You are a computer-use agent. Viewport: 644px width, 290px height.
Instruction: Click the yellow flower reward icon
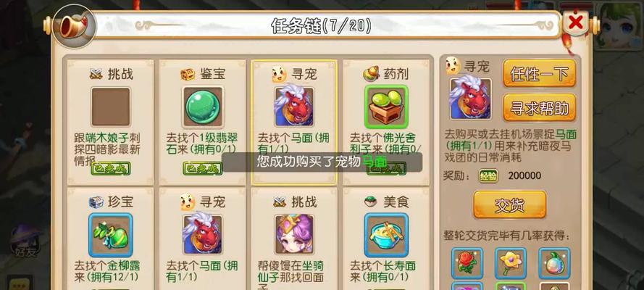click(x=510, y=263)
